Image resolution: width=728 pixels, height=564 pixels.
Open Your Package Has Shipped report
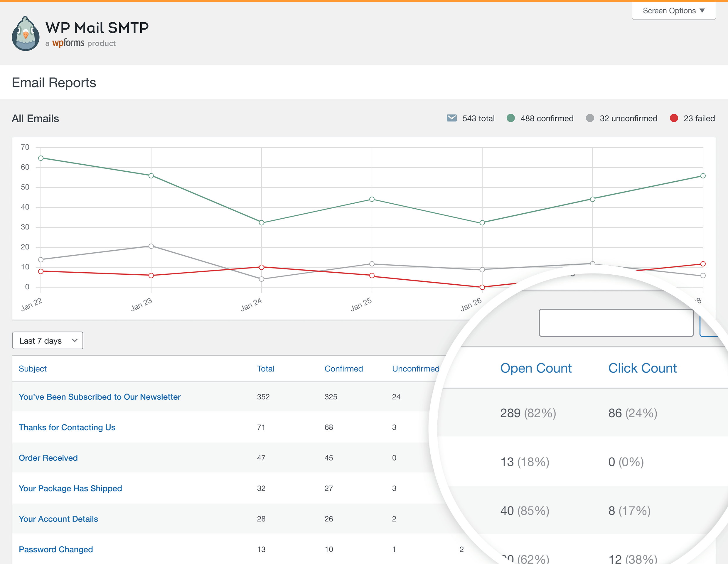click(70, 488)
